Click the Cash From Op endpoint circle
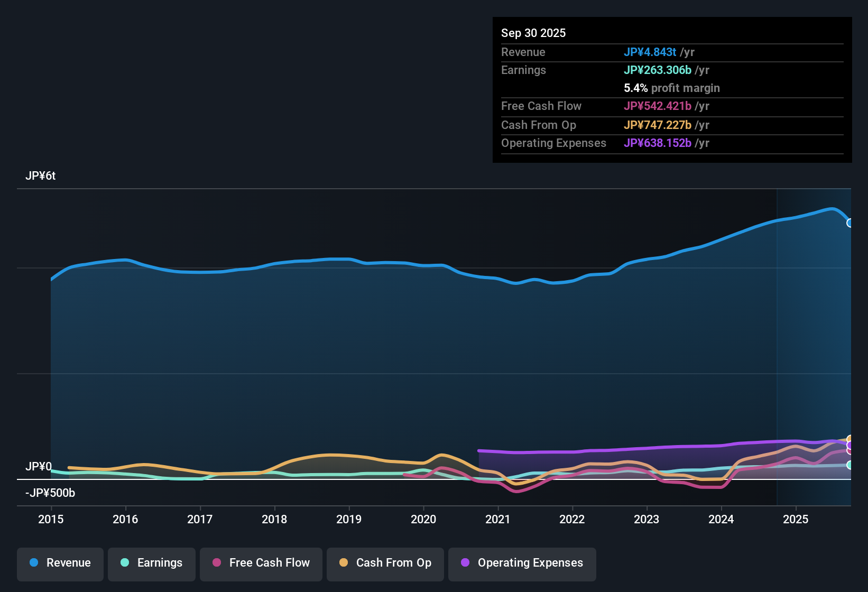Viewport: 868px width, 592px height. pyautogui.click(x=849, y=438)
